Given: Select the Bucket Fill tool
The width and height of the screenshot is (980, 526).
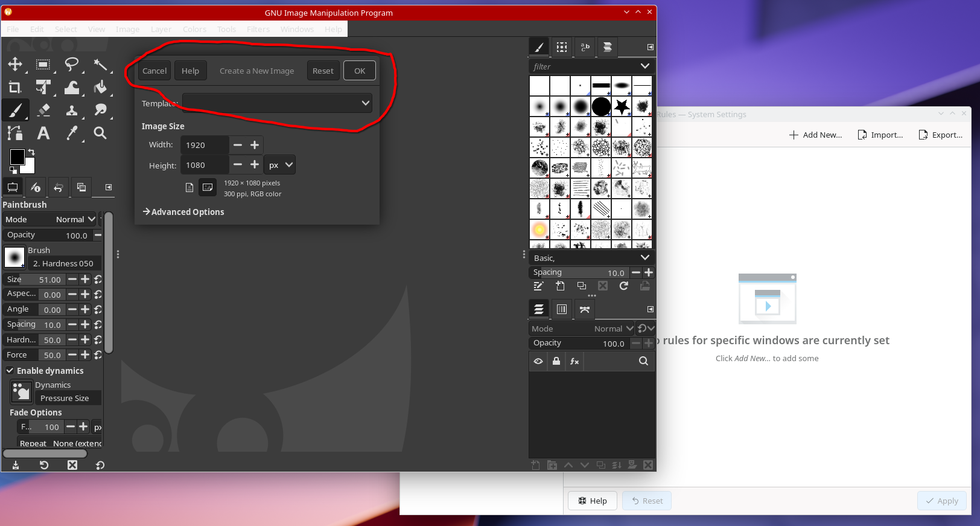Looking at the screenshot, I should point(100,88).
